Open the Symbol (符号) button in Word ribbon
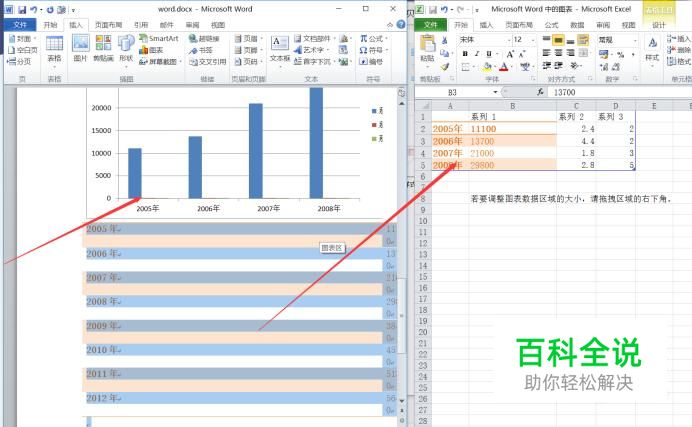Image resolution: width=692 pixels, height=427 pixels. click(x=373, y=50)
